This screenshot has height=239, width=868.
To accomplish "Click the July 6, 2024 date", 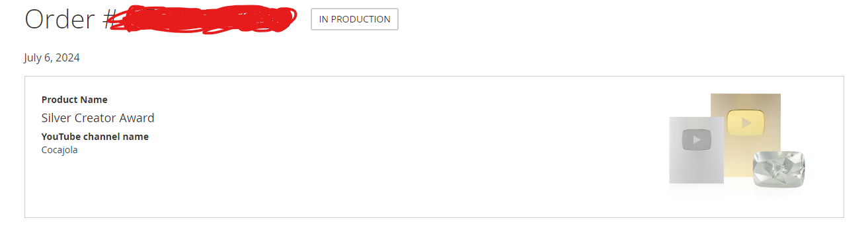I will pyautogui.click(x=52, y=57).
